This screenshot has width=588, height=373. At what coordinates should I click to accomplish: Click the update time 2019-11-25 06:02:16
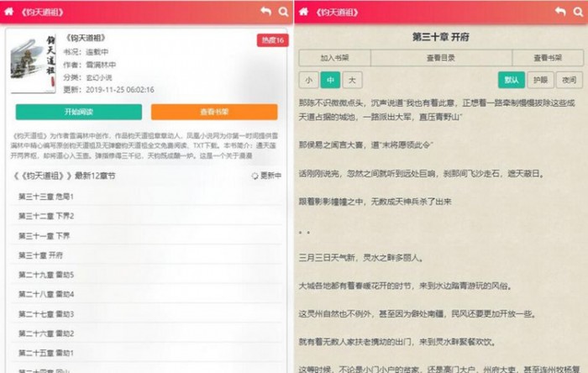(120, 90)
